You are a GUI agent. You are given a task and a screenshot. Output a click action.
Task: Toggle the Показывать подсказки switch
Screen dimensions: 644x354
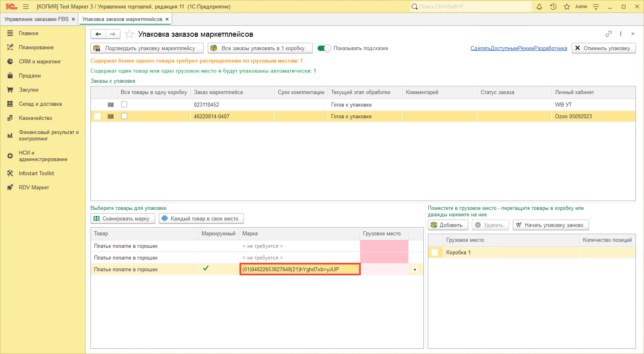pos(324,48)
